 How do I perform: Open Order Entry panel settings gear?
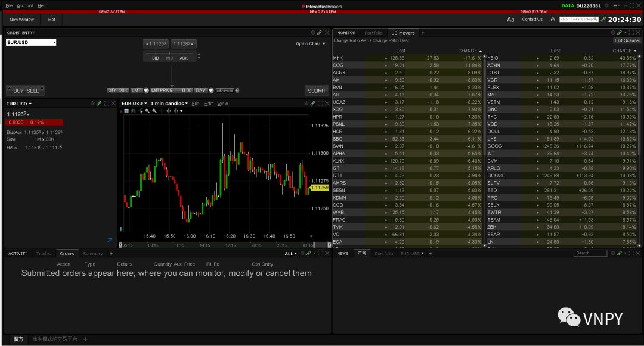pos(313,32)
